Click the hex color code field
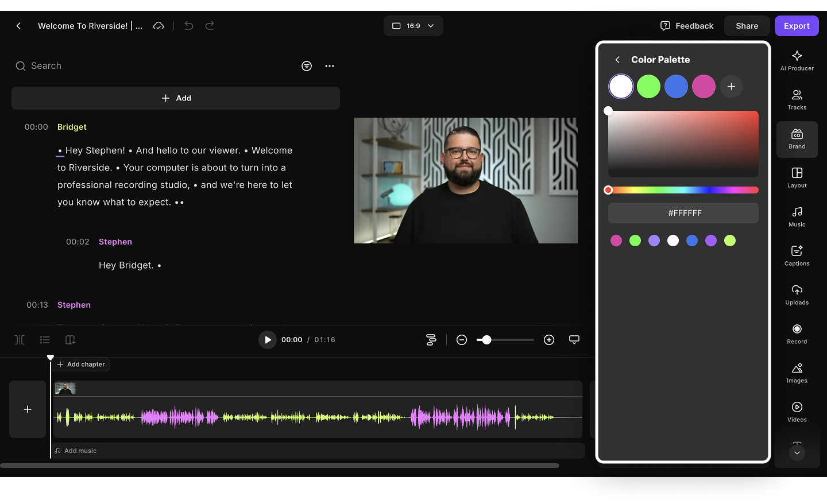827x504 pixels. pyautogui.click(x=683, y=213)
